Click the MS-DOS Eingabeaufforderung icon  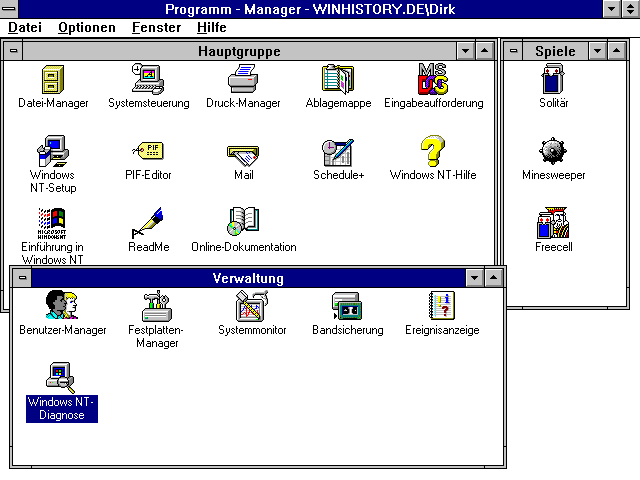click(433, 79)
